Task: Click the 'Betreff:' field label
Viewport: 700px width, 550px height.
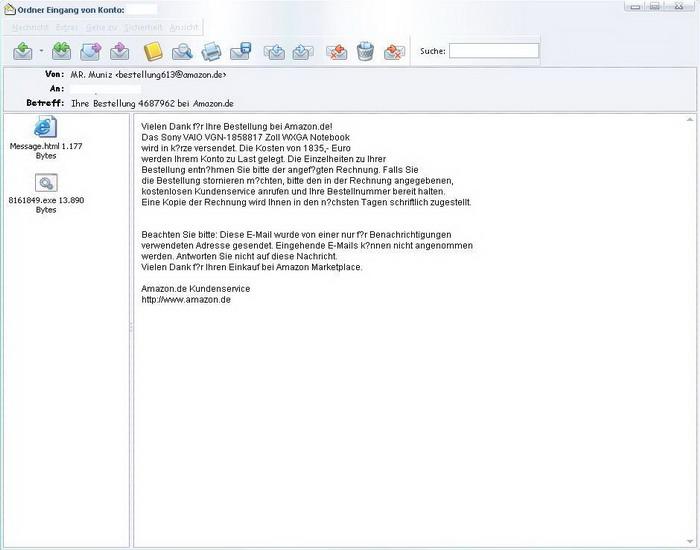Action: (x=45, y=103)
